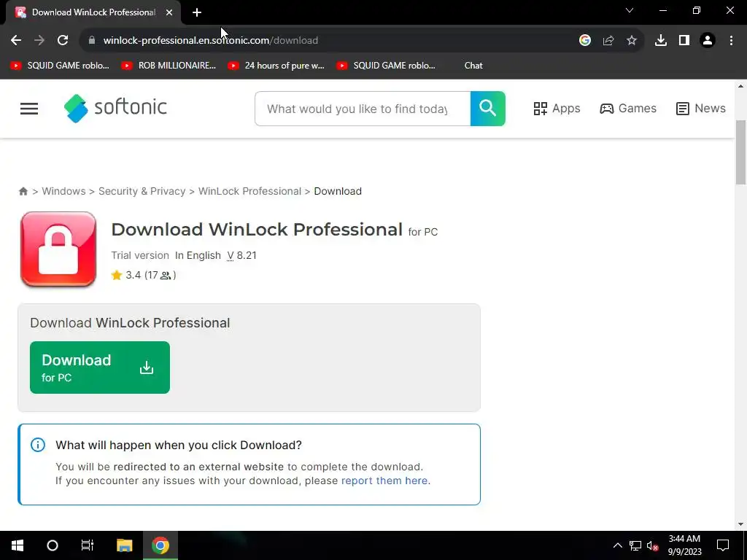Focus the Softonic search field
Viewport: 747px width, 560px height.
click(363, 109)
